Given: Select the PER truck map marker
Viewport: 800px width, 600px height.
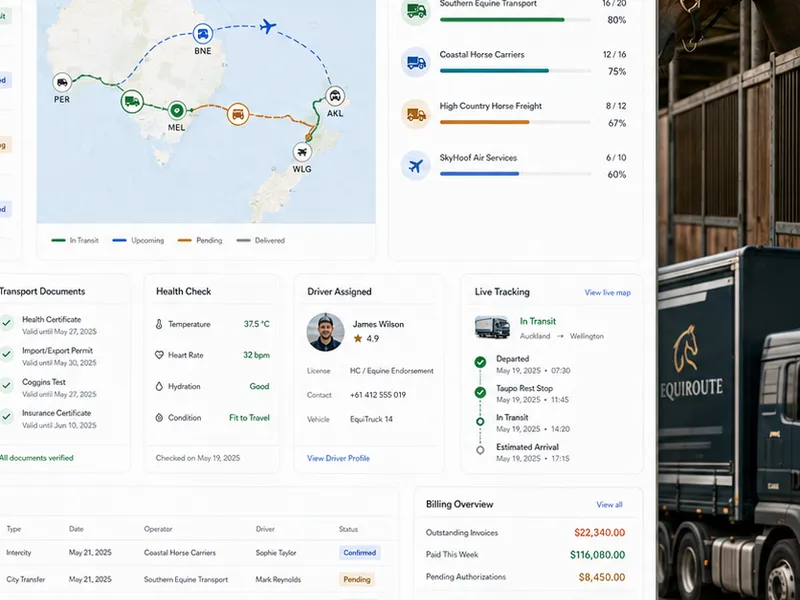Looking at the screenshot, I should coord(62,82).
